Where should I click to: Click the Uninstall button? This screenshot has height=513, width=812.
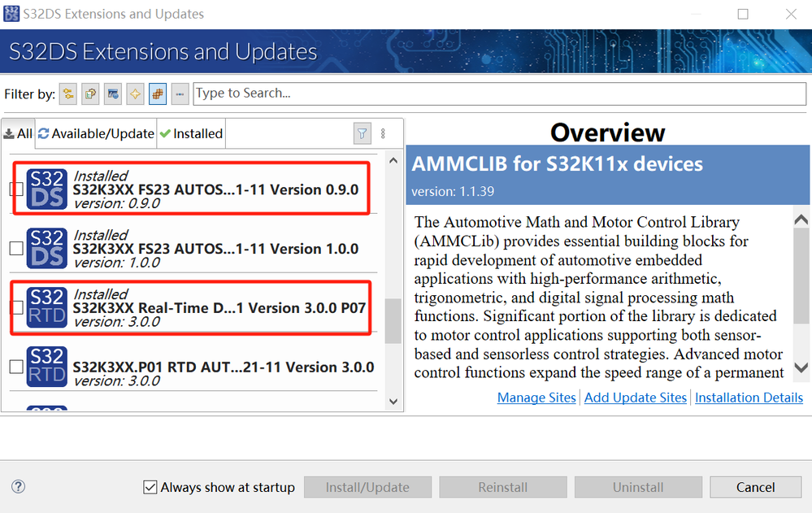tap(638, 487)
